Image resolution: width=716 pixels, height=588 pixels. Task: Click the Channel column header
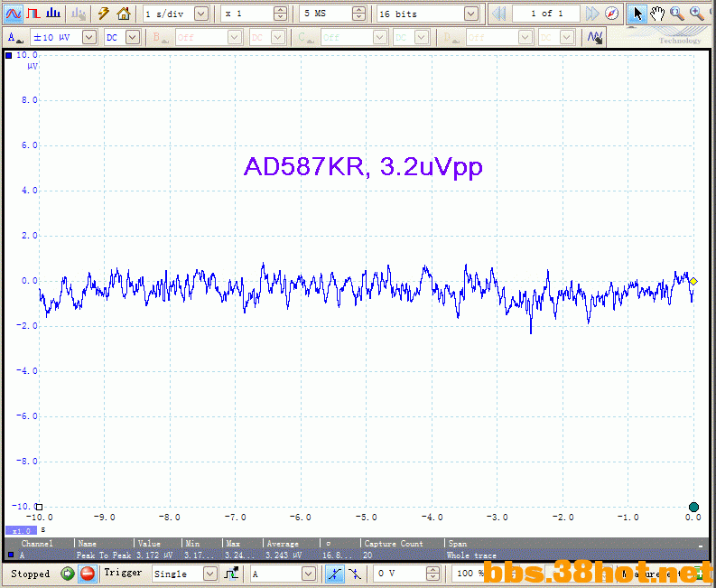coord(37,544)
